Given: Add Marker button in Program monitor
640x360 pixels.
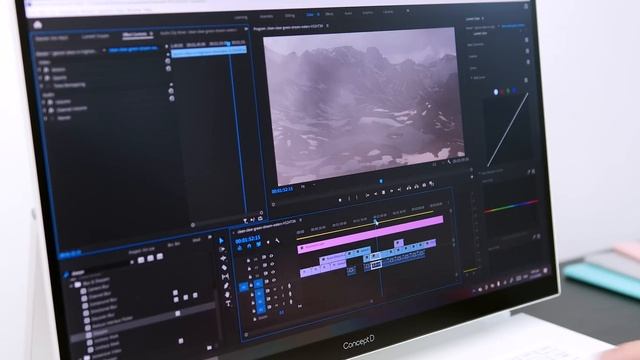Looking at the screenshot, I should click(340, 200).
